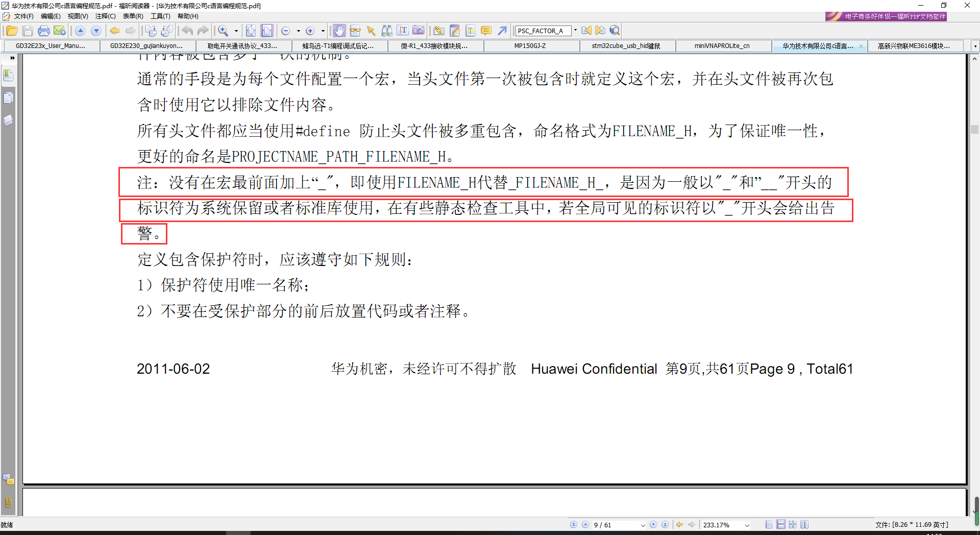Click the Email document icon

point(60,31)
